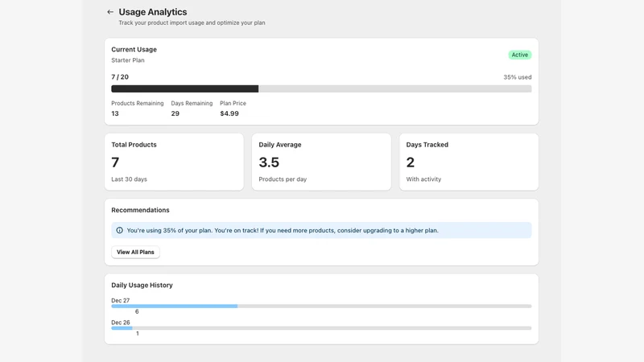644x362 pixels.
Task: Open the Total Products card
Action: [x=174, y=162]
